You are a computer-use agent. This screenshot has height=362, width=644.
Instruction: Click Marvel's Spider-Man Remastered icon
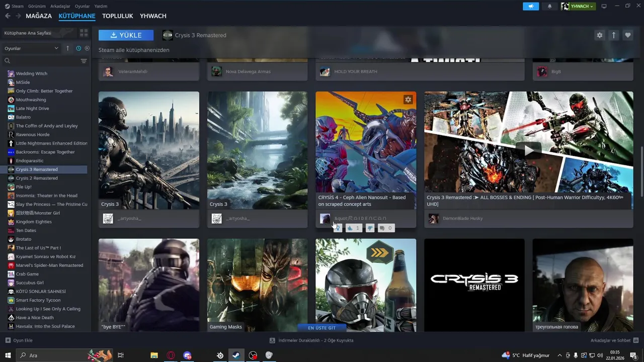[x=11, y=265]
